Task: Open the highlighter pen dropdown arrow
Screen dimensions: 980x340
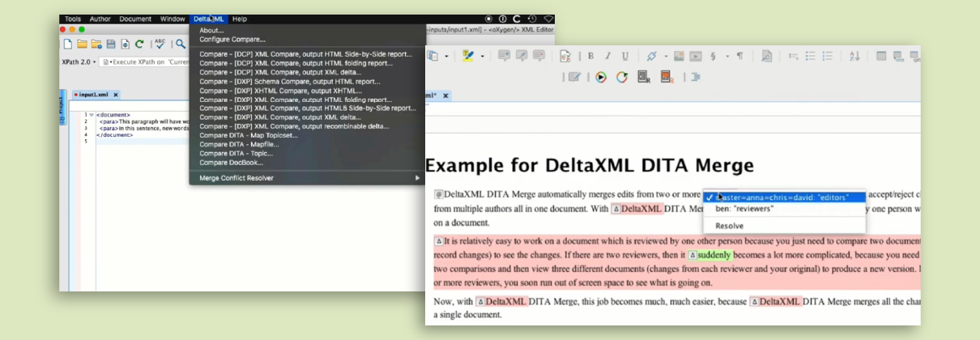Action: [483, 56]
